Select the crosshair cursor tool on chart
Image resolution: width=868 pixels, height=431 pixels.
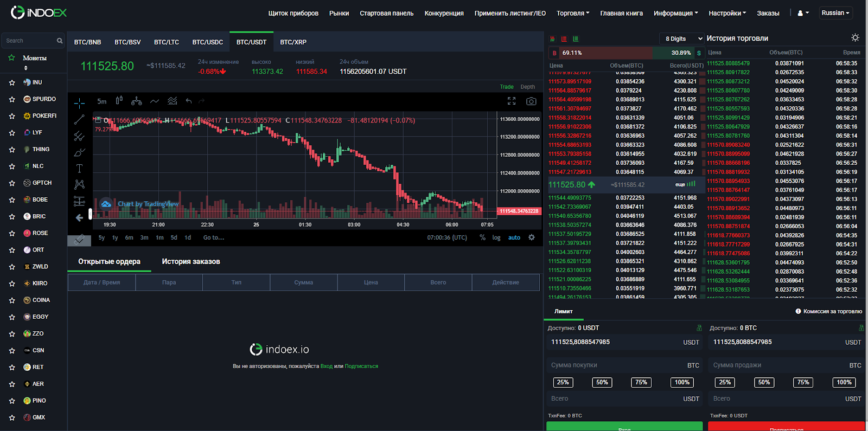click(x=79, y=102)
